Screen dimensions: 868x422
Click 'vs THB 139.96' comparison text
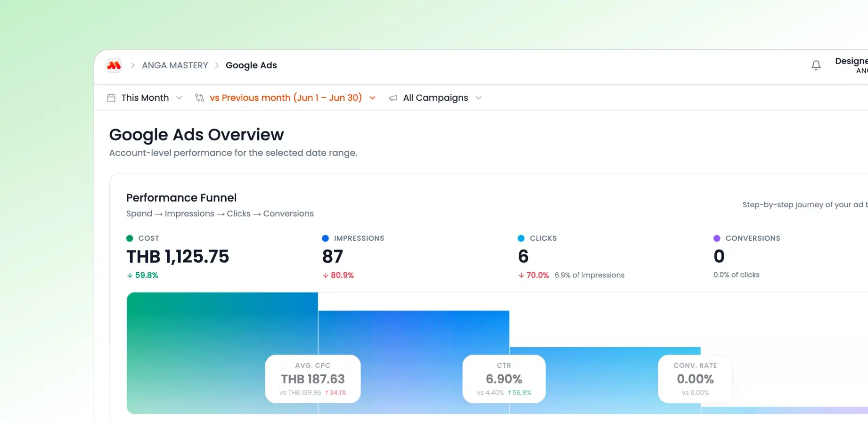(x=300, y=393)
